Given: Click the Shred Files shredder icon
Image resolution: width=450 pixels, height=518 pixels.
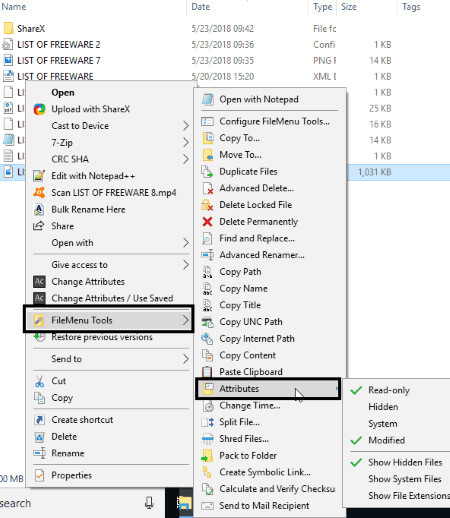Looking at the screenshot, I should [207, 439].
